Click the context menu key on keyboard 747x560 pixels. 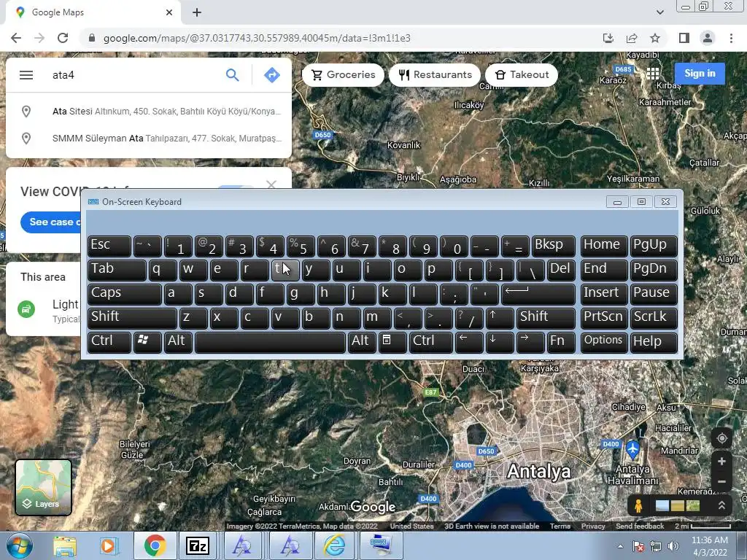[392, 342]
